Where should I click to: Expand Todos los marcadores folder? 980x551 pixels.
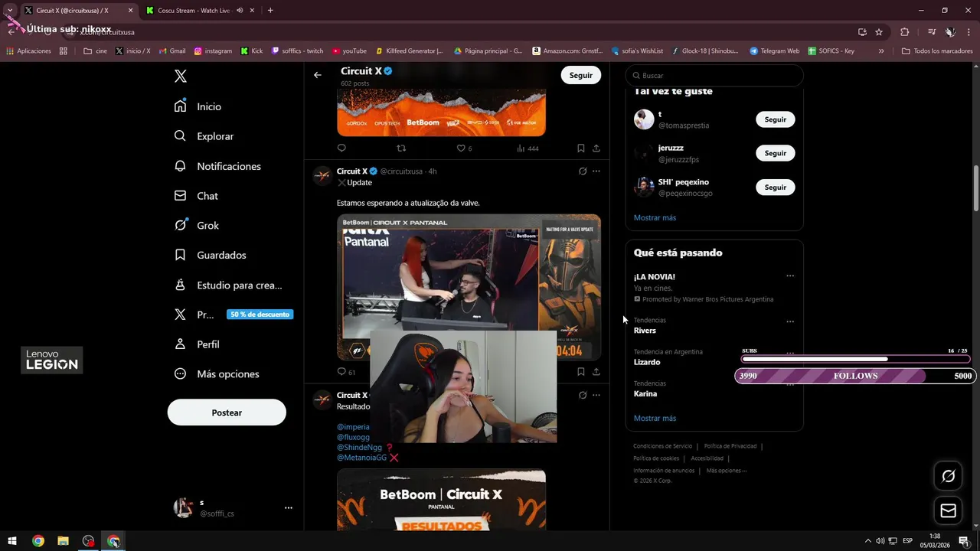click(x=937, y=51)
